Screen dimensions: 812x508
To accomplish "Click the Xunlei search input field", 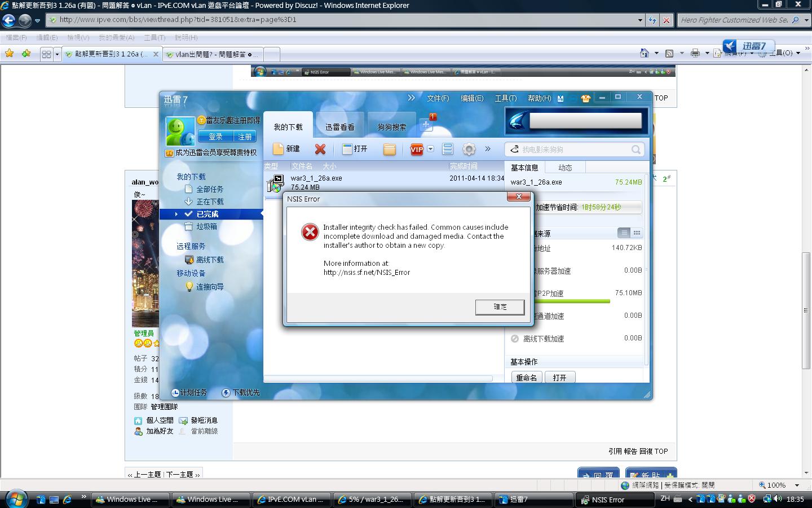I will pyautogui.click(x=575, y=150).
